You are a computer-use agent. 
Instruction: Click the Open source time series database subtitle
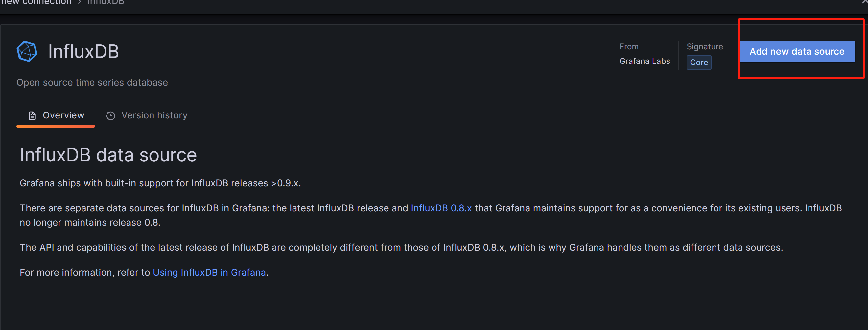pos(92,82)
